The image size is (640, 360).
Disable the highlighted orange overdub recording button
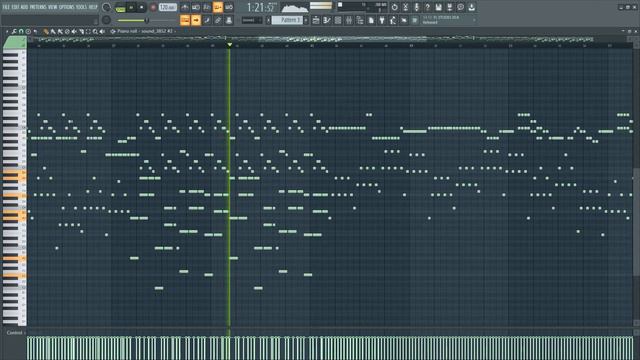point(218,7)
